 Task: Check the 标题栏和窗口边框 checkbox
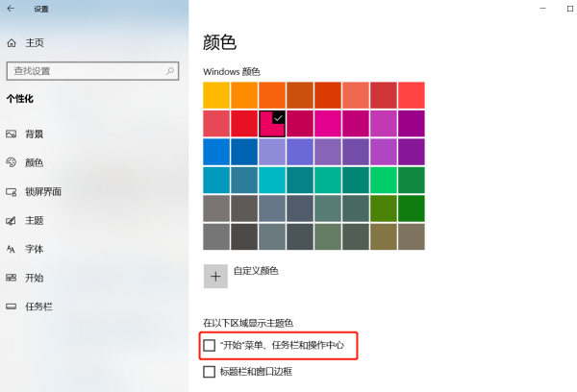pyautogui.click(x=210, y=371)
